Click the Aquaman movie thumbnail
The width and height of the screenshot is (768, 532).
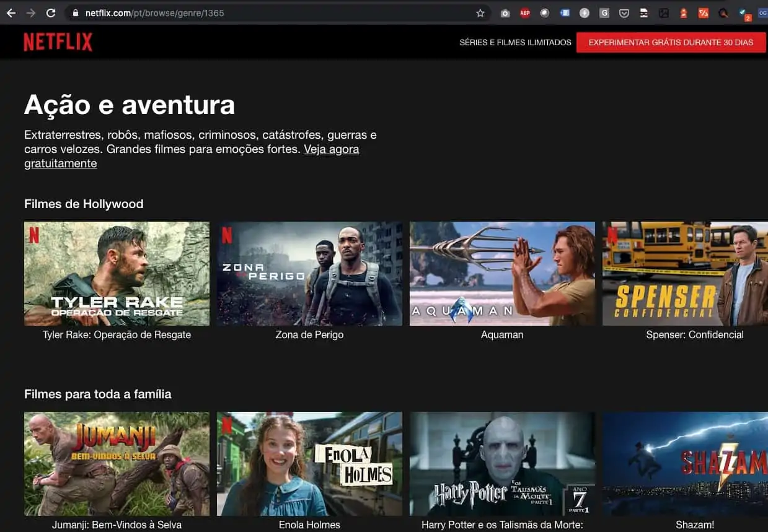point(502,273)
